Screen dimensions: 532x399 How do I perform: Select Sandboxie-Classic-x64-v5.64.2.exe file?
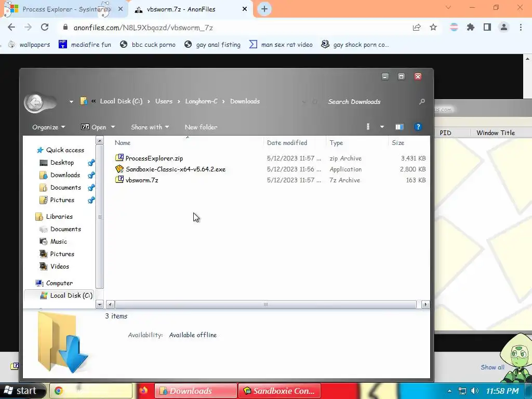[x=176, y=169]
